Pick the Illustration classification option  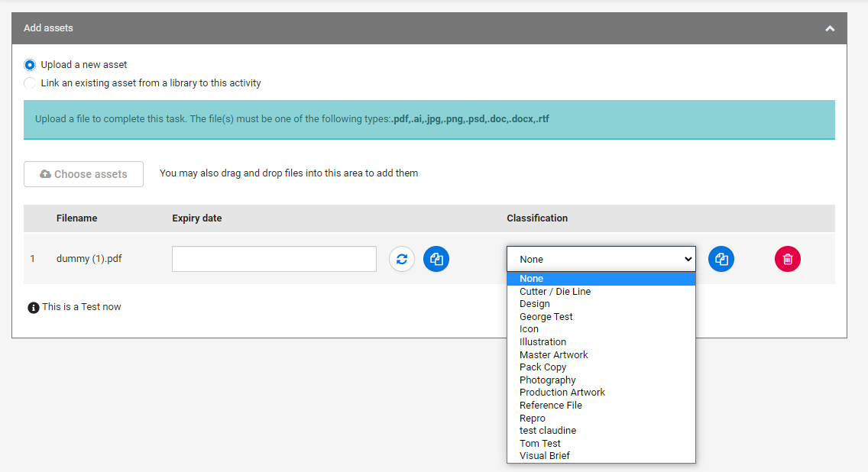pyautogui.click(x=542, y=342)
